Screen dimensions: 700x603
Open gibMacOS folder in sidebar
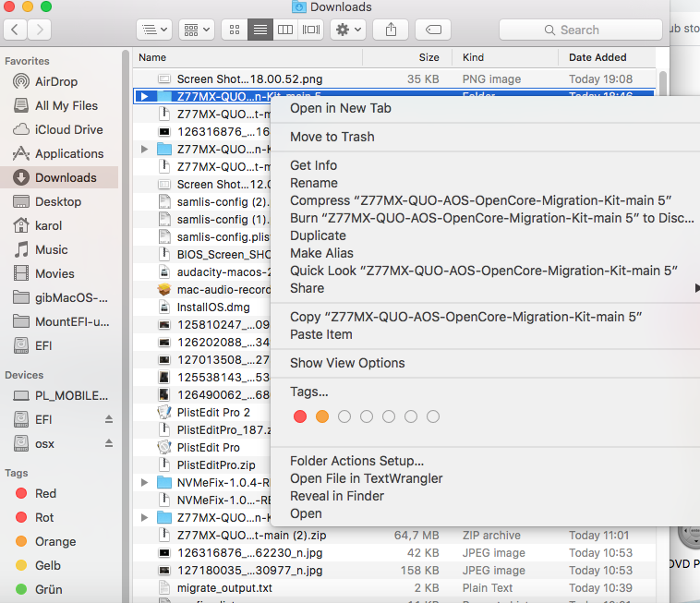(x=59, y=297)
